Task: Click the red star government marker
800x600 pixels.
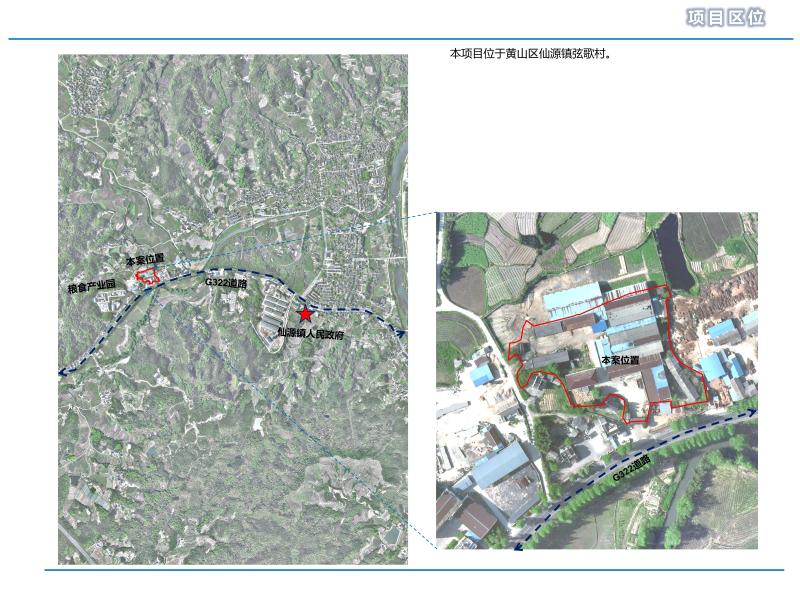Action: (x=305, y=314)
